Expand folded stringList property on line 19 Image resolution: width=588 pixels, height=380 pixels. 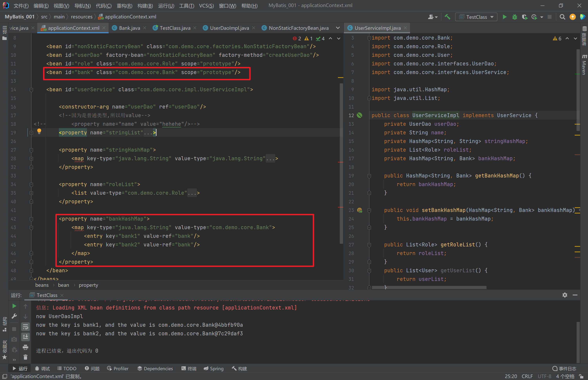(x=31, y=133)
